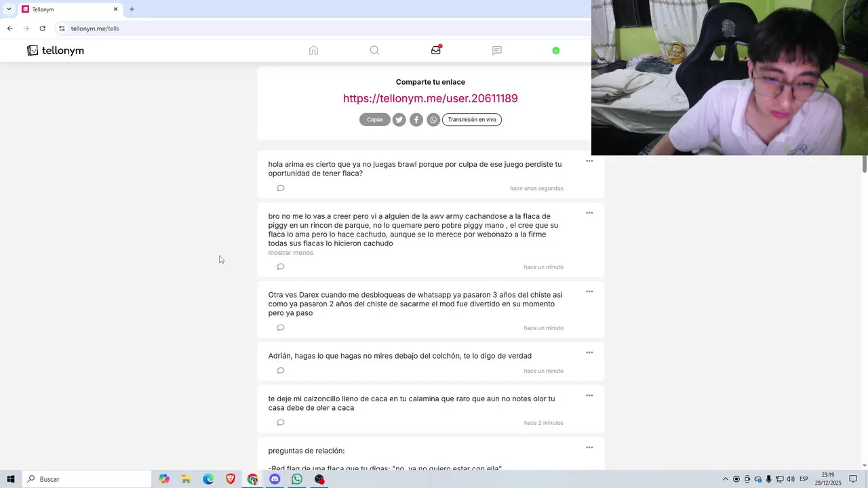Open Brave browser from the taskbar
This screenshot has width=868, height=488.
[x=231, y=479]
